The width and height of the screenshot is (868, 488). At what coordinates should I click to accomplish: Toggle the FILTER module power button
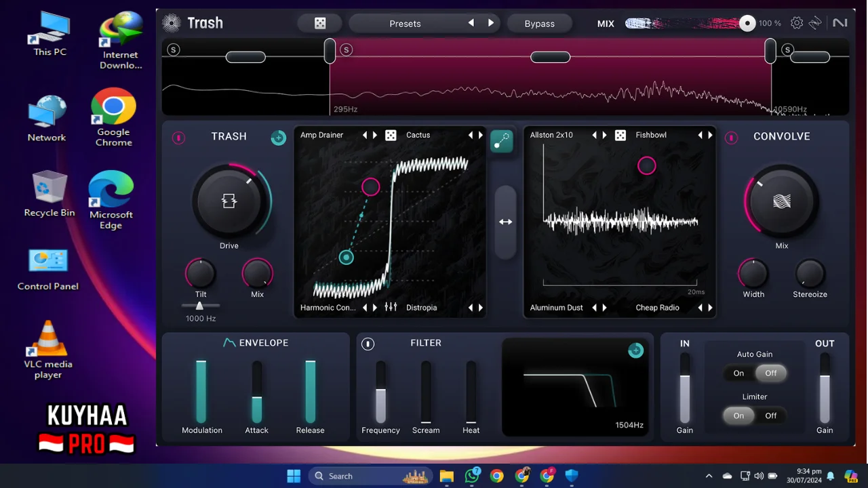tap(368, 344)
